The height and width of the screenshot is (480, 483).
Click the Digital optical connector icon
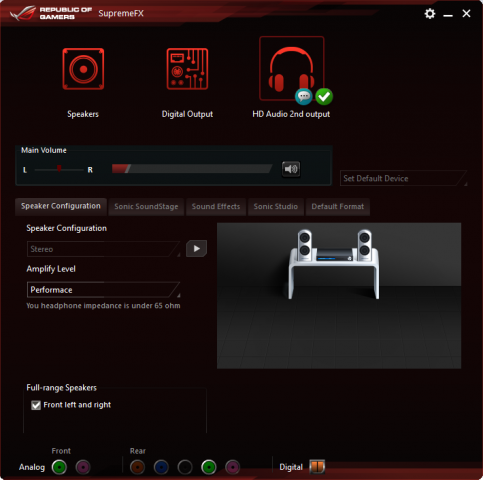point(317,467)
